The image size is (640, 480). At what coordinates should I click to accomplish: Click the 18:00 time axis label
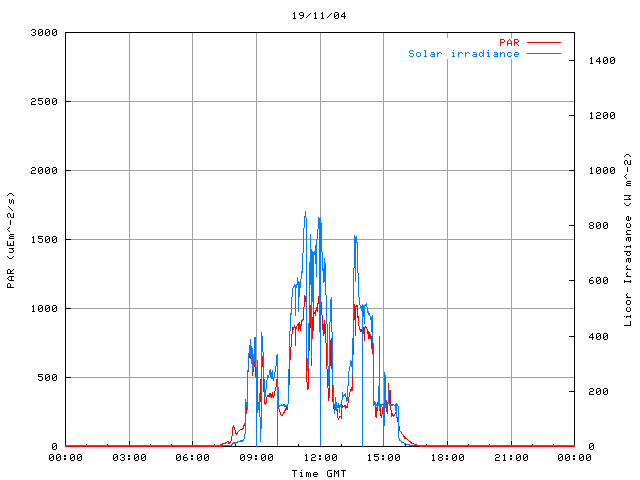tap(447, 458)
